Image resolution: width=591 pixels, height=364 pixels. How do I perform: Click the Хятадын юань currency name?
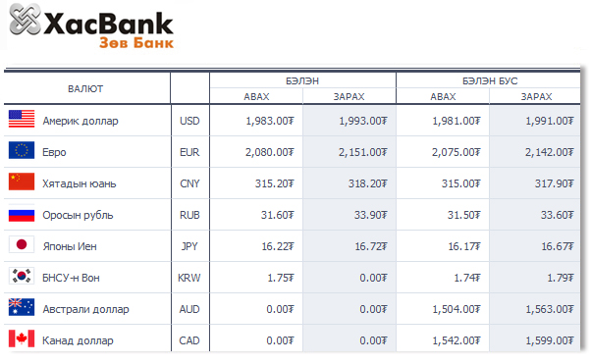click(x=80, y=183)
